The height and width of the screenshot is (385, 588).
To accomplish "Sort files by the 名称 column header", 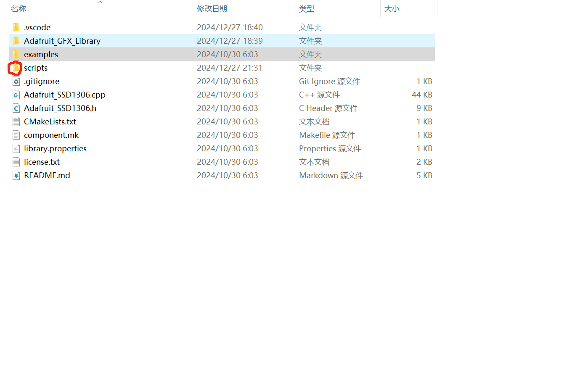I will tap(19, 9).
